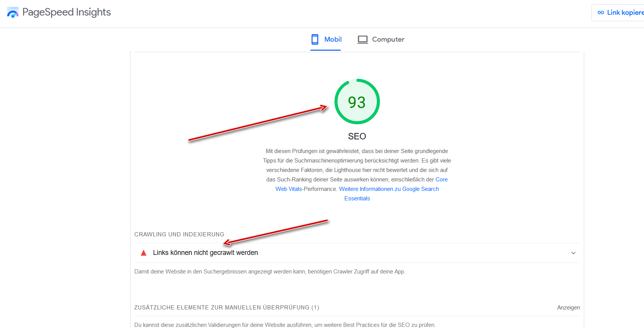Click the PageSpeed Insights logo icon
Image resolution: width=644 pixels, height=328 pixels.
[12, 12]
